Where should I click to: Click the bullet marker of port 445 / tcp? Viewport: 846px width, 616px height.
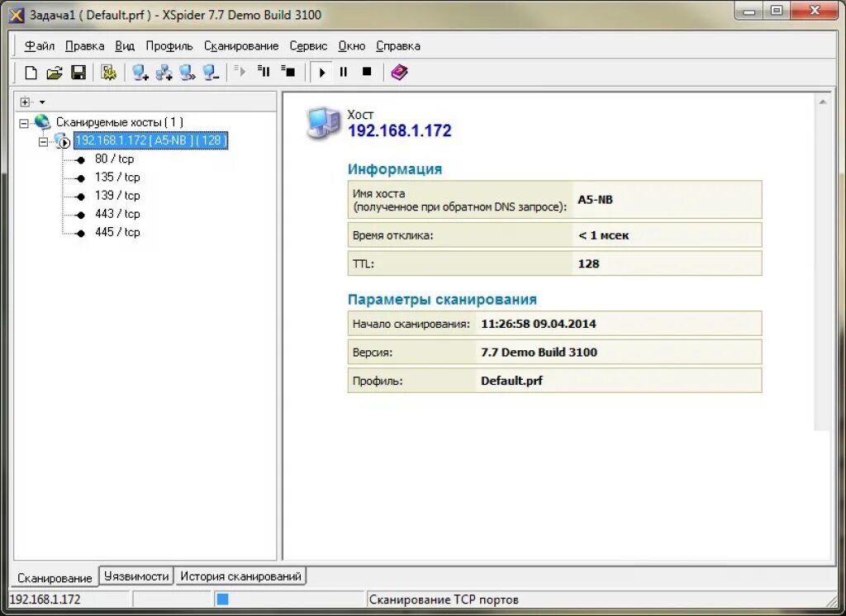coord(80,234)
